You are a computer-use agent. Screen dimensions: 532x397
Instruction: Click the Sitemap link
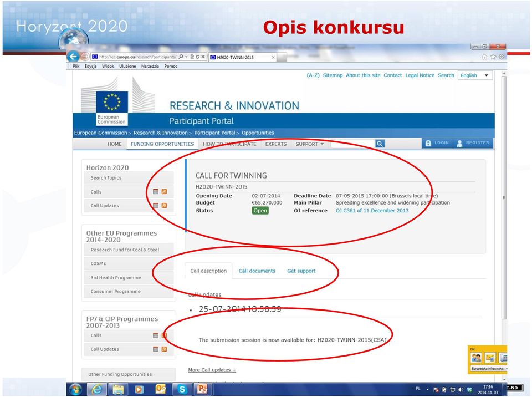click(x=332, y=75)
